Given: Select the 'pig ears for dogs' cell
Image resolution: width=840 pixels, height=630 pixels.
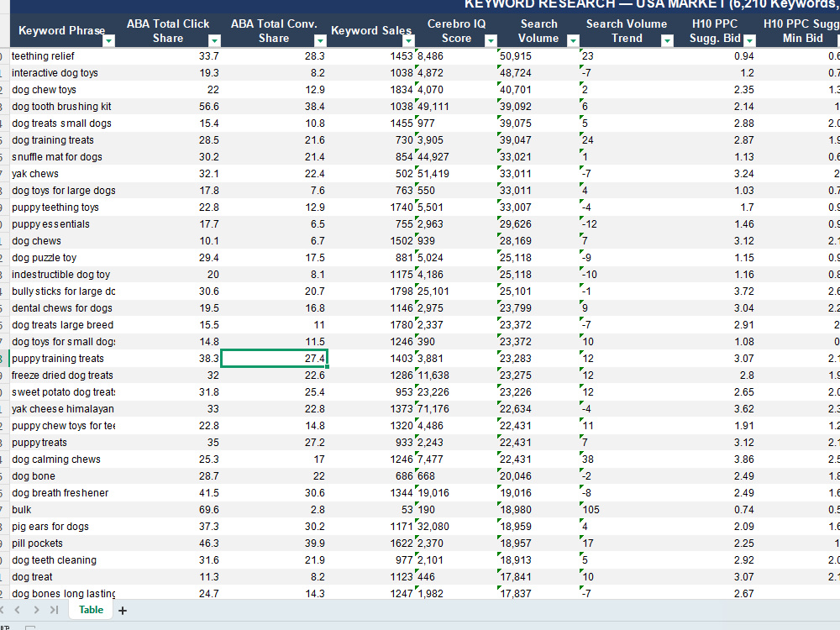Looking at the screenshot, I should 62,526.
